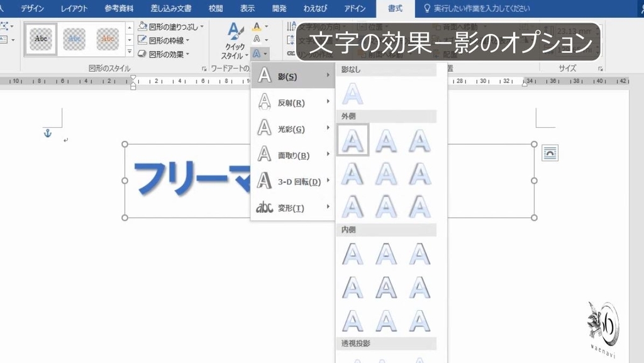Choose inner shadow preset, center of 内側 grid
This screenshot has width=644, height=363.
click(x=386, y=287)
